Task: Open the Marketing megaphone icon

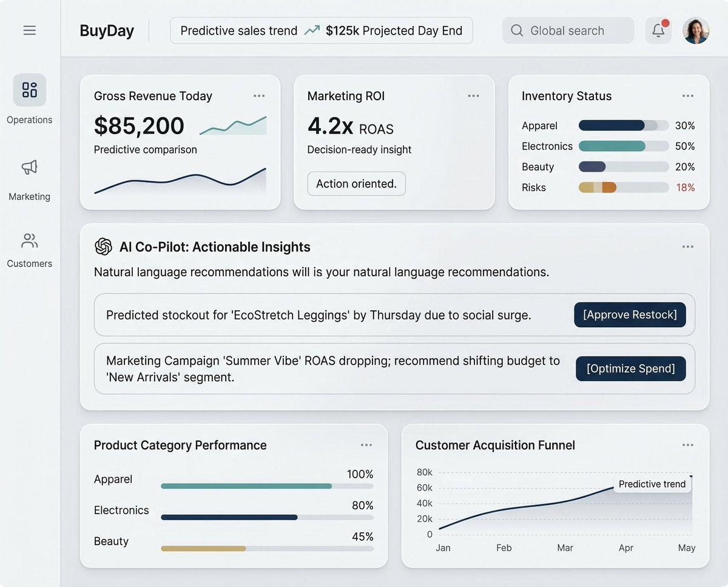Action: click(x=29, y=168)
